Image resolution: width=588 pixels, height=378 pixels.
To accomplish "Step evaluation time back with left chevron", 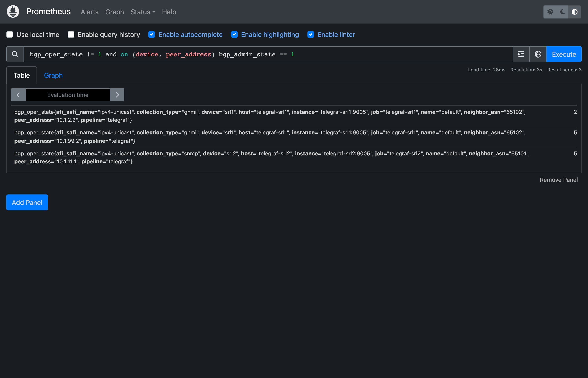I will click(x=18, y=95).
